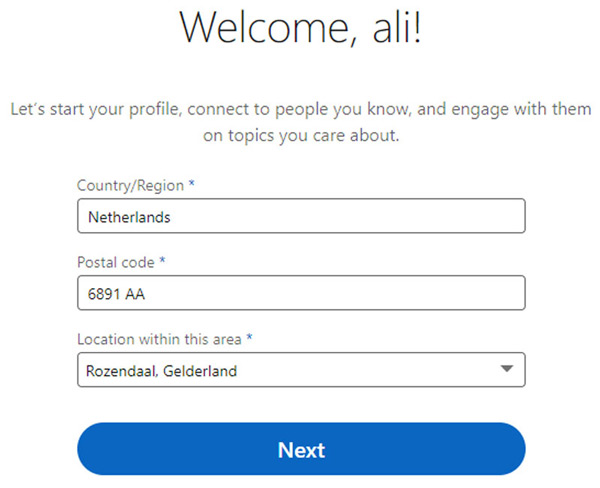This screenshot has width=600, height=488.
Task: Click empty space right of Netherlands in field
Action: point(350,216)
